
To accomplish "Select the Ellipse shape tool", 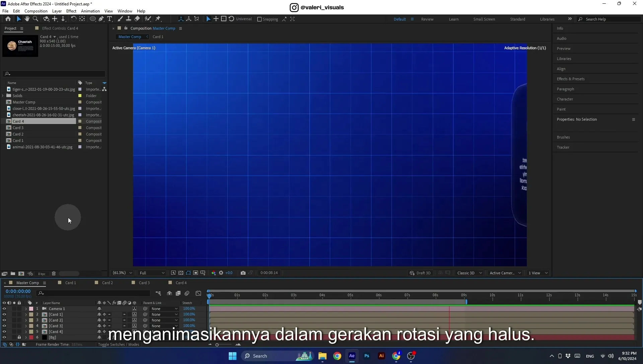I will (x=93, y=19).
